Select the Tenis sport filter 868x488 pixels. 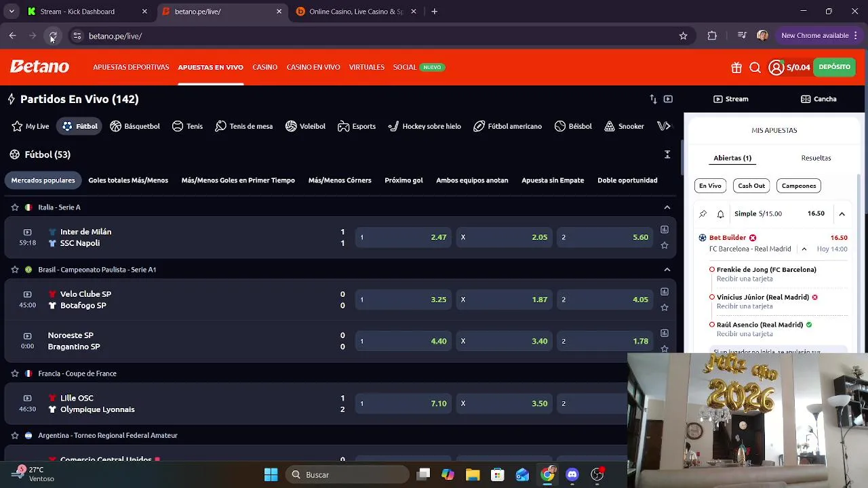187,126
